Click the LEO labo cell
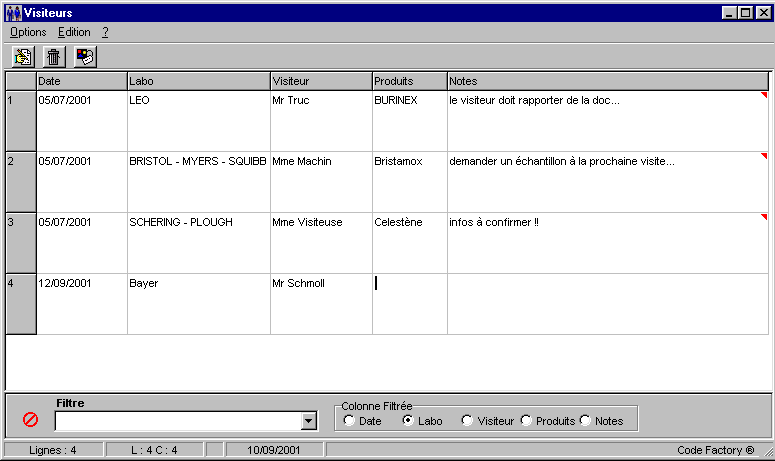Viewport: 775px width, 461px height. pos(199,121)
